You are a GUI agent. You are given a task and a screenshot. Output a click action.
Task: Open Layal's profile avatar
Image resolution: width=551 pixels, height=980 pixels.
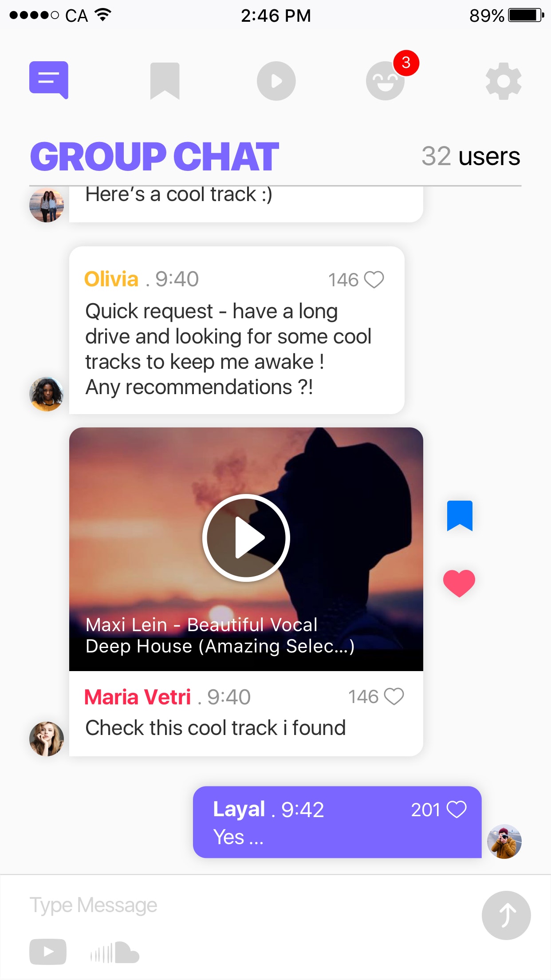click(x=504, y=842)
